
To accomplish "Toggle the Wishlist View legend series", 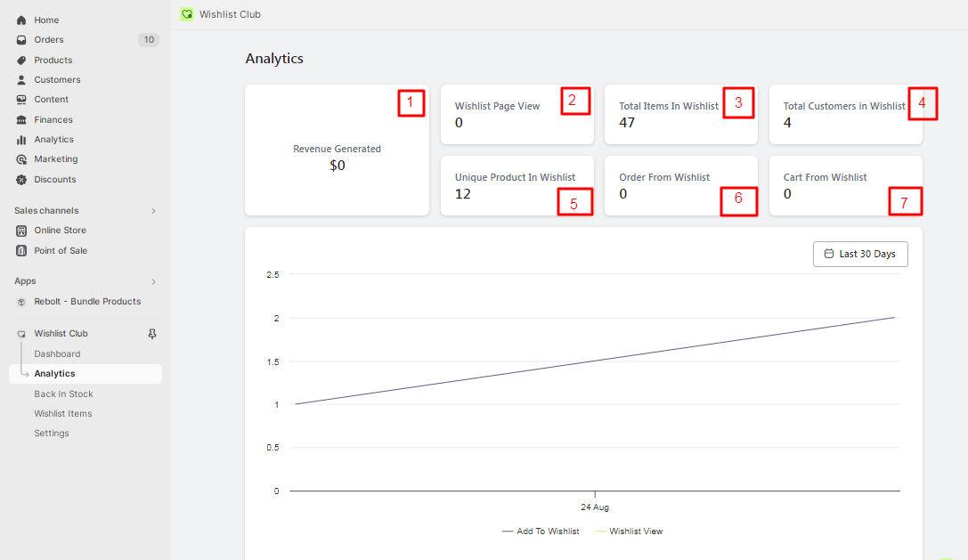I will pyautogui.click(x=629, y=532).
